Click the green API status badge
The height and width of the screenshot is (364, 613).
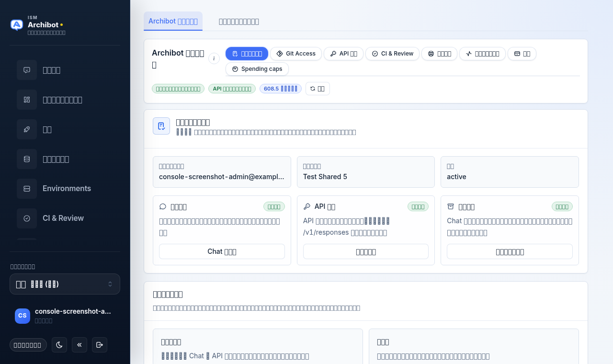pyautogui.click(x=232, y=89)
